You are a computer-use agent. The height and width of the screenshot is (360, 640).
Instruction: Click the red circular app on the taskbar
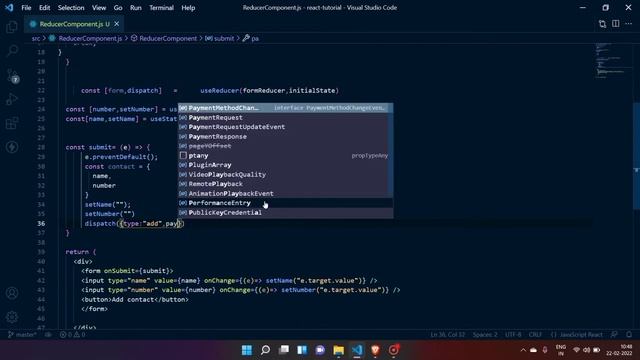pos(394,350)
